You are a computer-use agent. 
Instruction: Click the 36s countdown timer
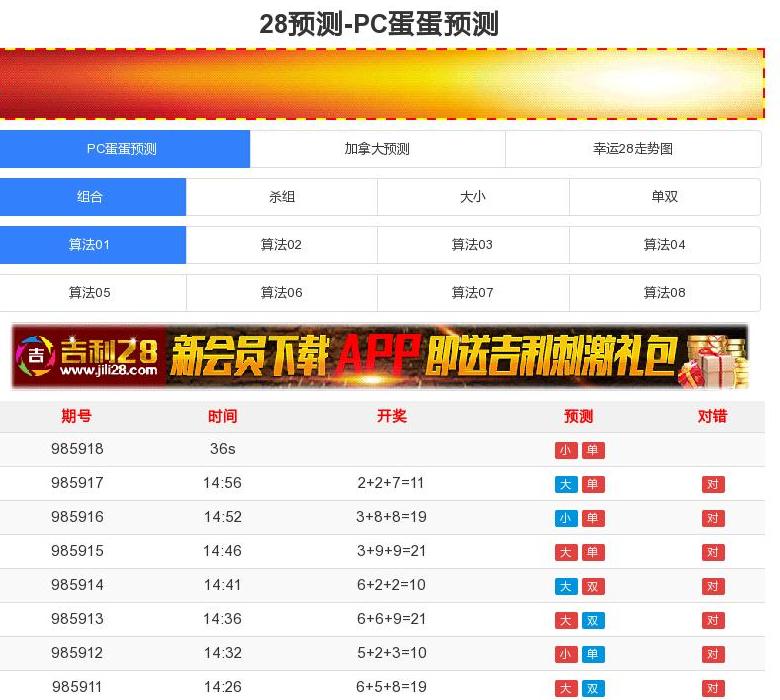point(222,449)
